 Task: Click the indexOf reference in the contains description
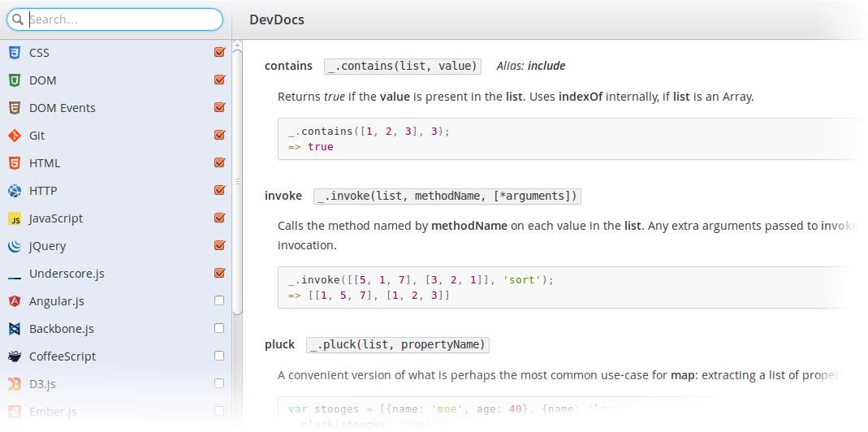(581, 97)
